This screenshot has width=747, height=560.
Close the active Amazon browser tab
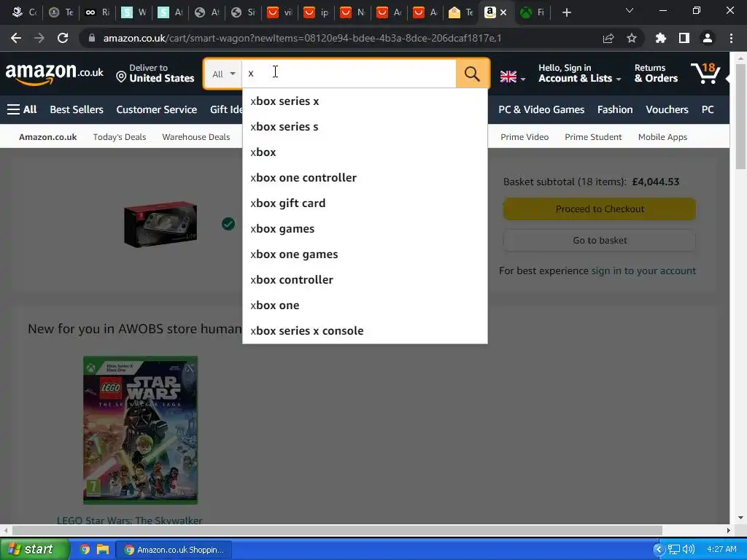(503, 12)
